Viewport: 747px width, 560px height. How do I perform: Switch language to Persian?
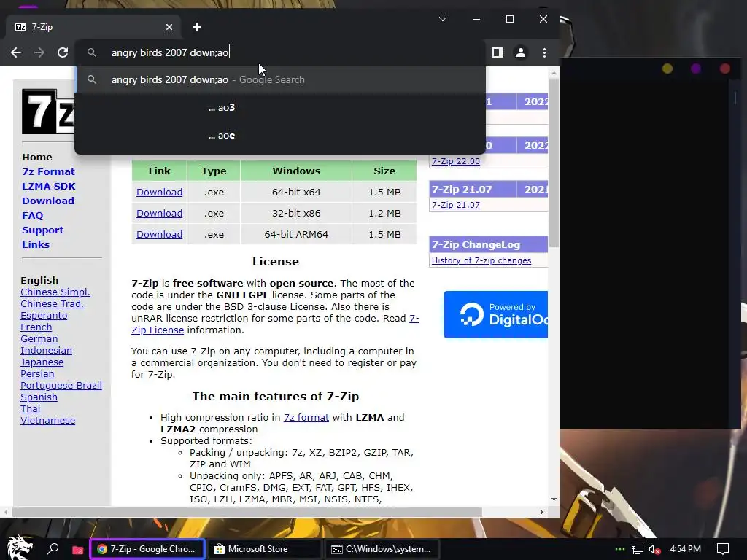[x=37, y=374]
